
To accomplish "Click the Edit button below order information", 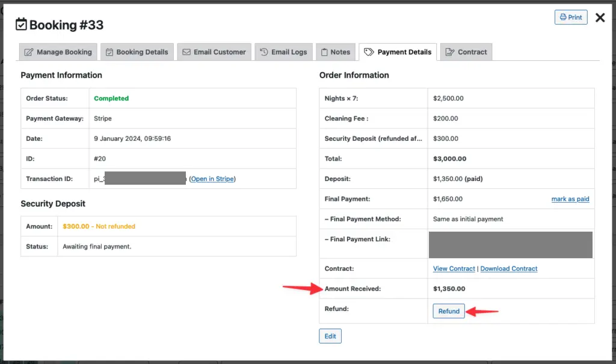I will pos(330,336).
